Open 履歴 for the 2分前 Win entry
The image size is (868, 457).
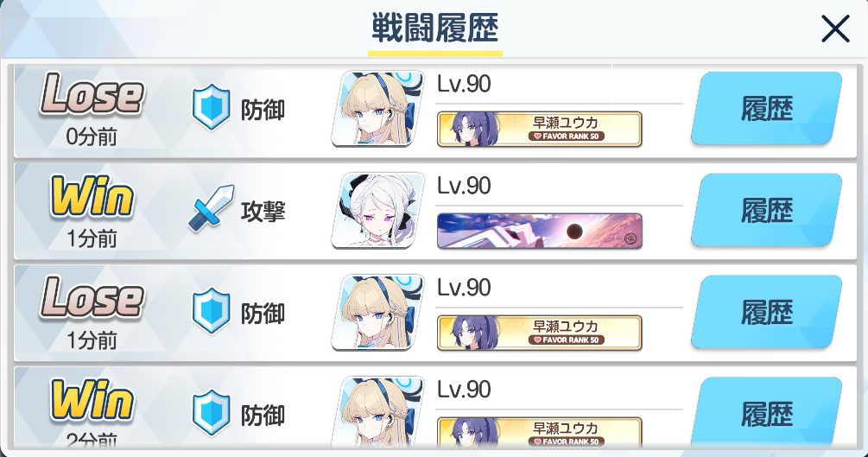coord(767,413)
